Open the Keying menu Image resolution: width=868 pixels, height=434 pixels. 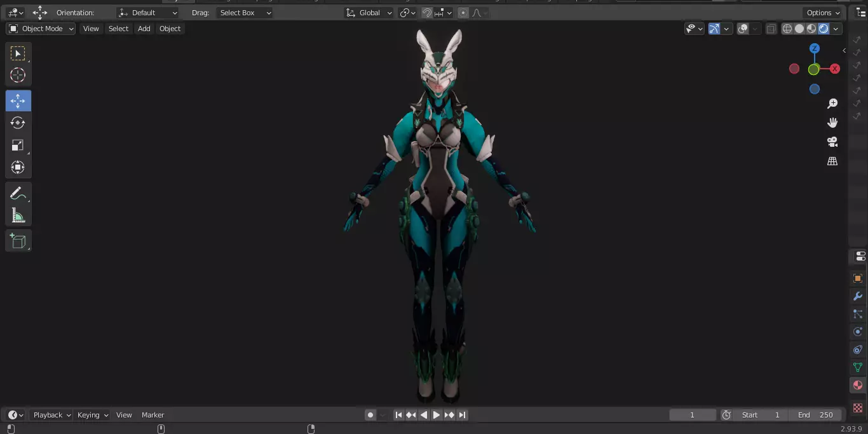coord(92,415)
